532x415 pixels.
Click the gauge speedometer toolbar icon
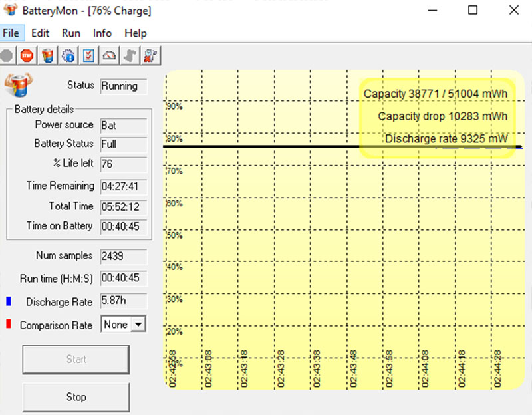point(109,55)
